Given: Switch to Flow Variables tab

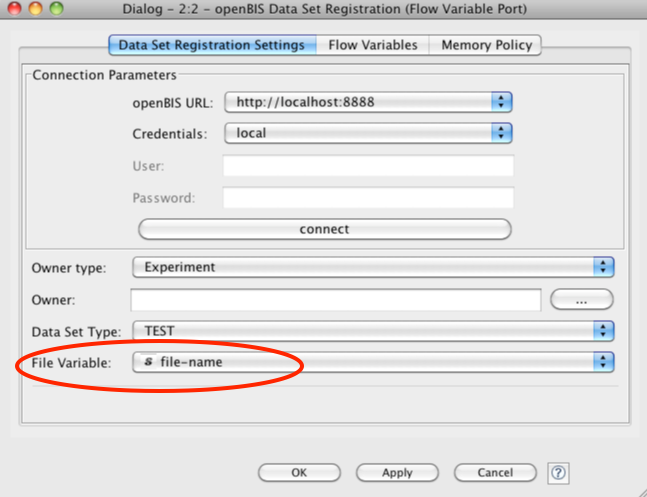Looking at the screenshot, I should point(373,45).
